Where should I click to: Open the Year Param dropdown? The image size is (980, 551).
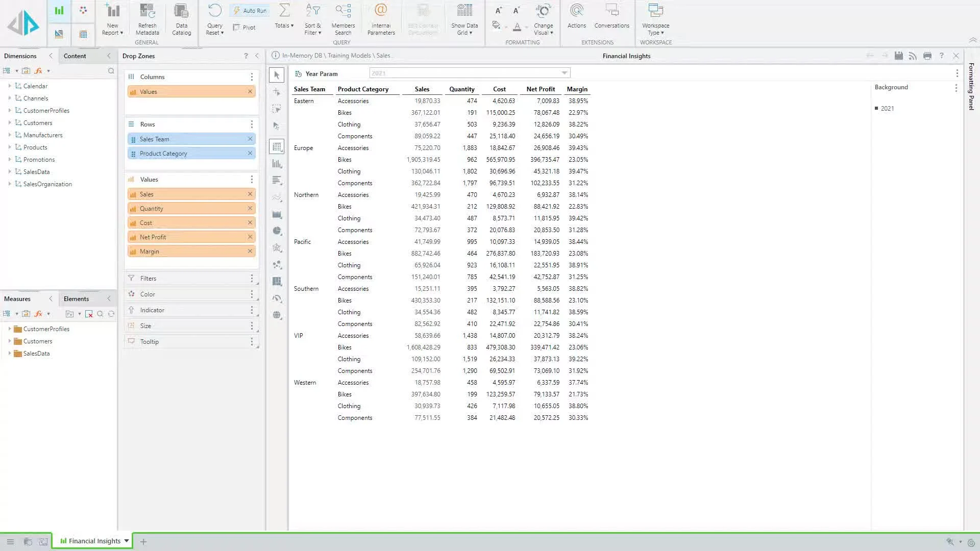pyautogui.click(x=564, y=73)
